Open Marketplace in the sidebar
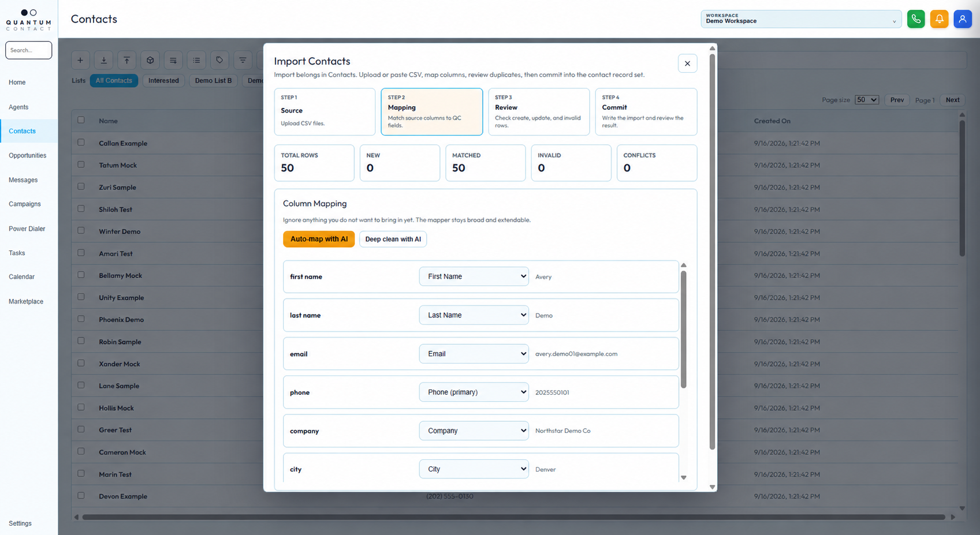This screenshot has height=535, width=980. [x=26, y=302]
